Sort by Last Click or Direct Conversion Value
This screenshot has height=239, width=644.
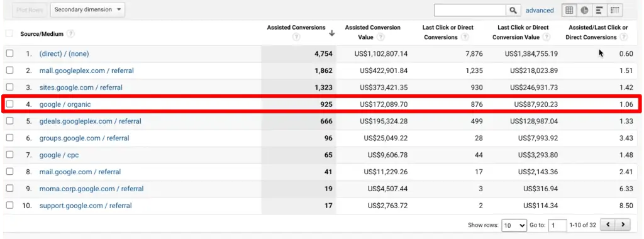point(523,32)
